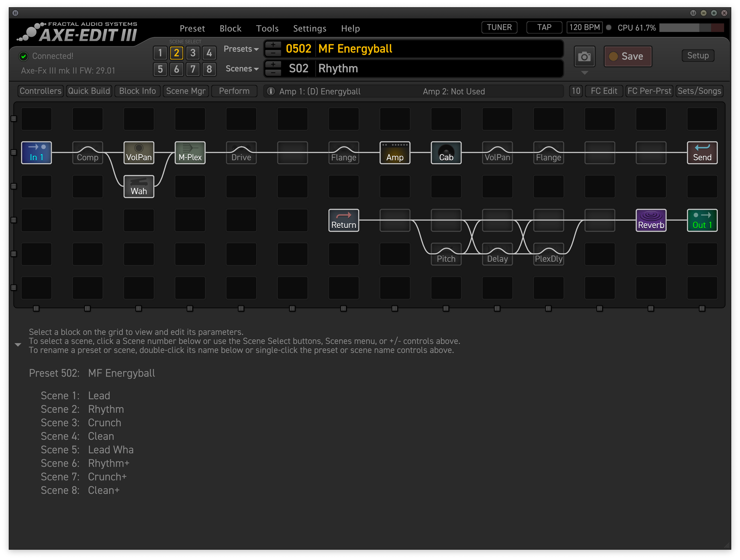The height and width of the screenshot is (560, 740).
Task: Open the Block menu
Action: click(230, 29)
